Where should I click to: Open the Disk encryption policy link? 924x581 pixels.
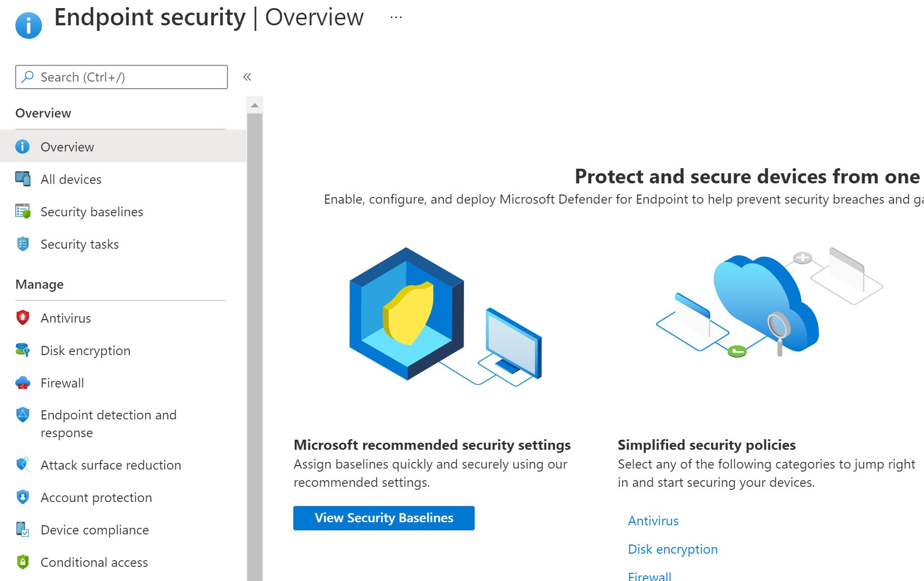(672, 549)
